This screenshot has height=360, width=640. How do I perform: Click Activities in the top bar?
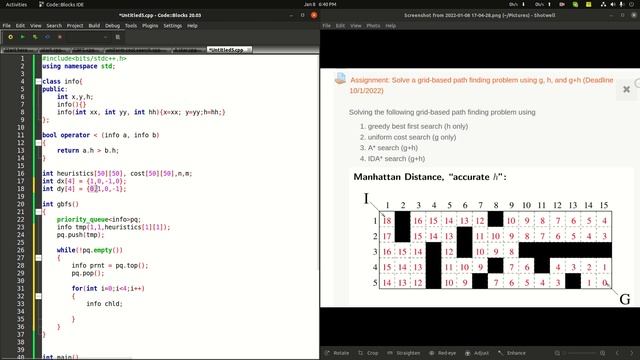[x=16, y=4]
